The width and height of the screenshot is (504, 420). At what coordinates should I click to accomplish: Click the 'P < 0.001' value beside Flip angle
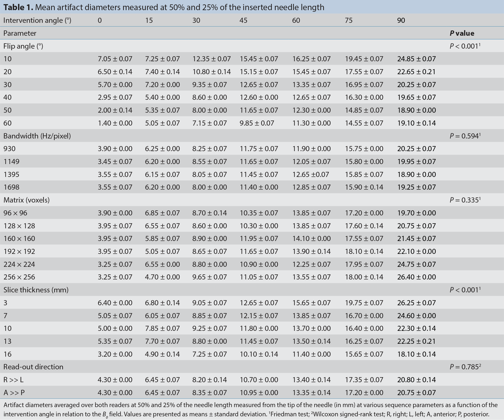[x=465, y=46]
